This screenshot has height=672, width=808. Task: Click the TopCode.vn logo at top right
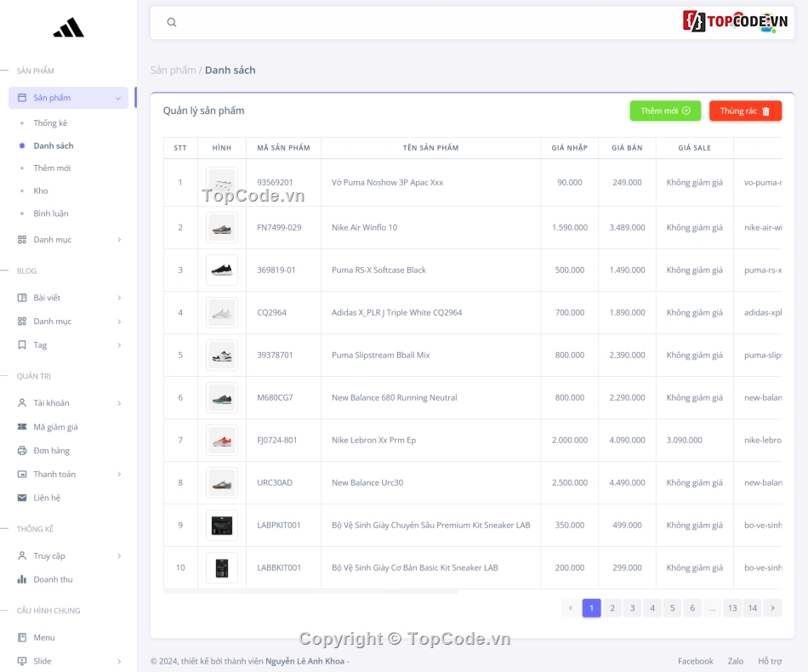coord(736,21)
